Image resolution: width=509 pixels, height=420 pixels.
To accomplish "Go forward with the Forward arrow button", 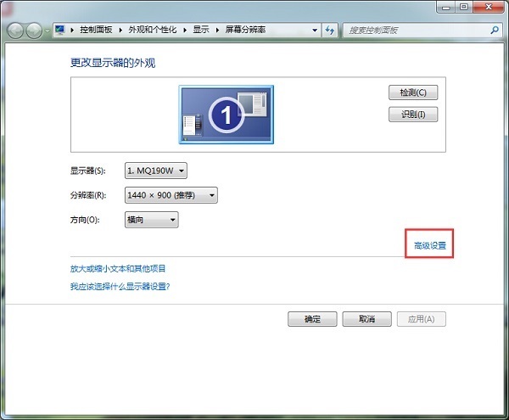I will click(34, 31).
